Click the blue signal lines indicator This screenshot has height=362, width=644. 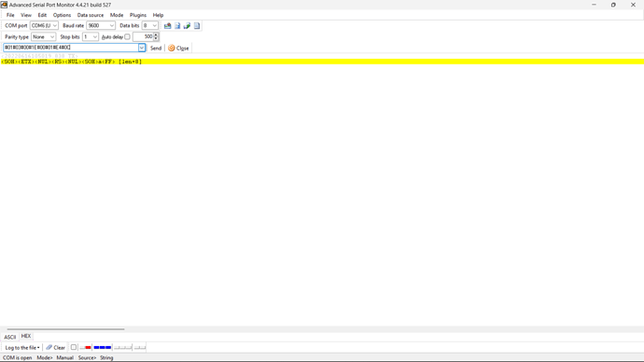point(103,348)
